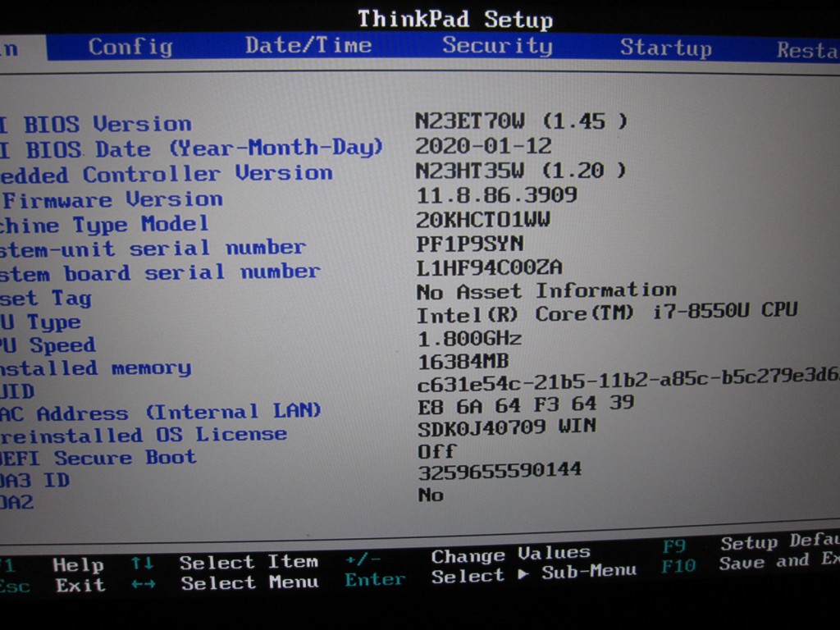Click the Change Values hint

pos(510,555)
